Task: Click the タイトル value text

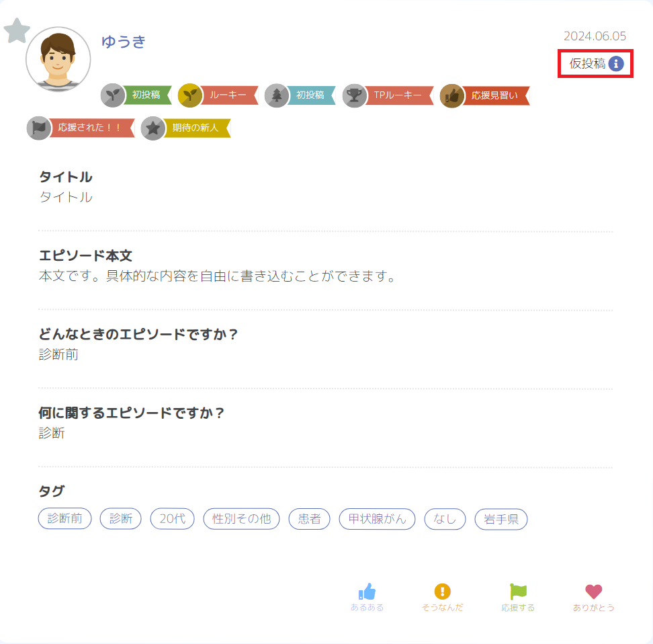Action: (x=66, y=197)
